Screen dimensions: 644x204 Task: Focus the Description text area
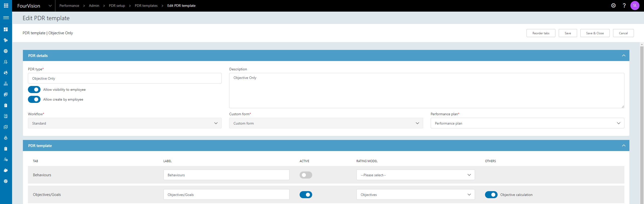[427, 91]
